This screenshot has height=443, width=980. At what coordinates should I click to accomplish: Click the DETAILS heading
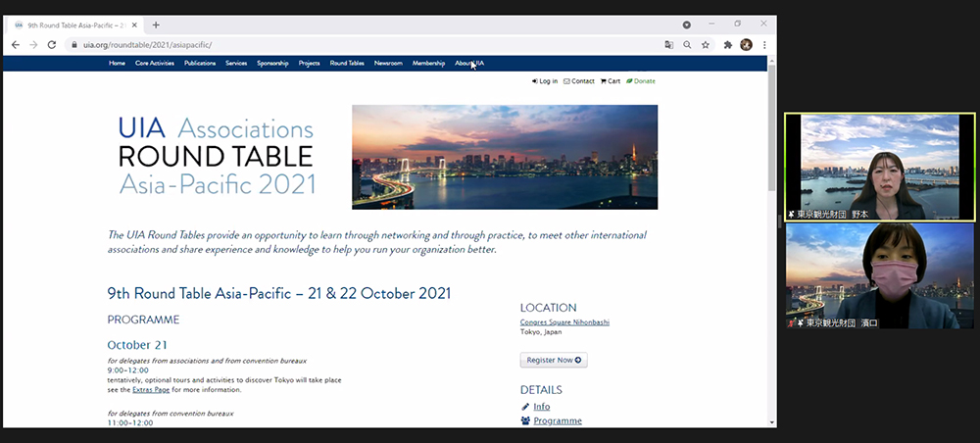coord(541,390)
